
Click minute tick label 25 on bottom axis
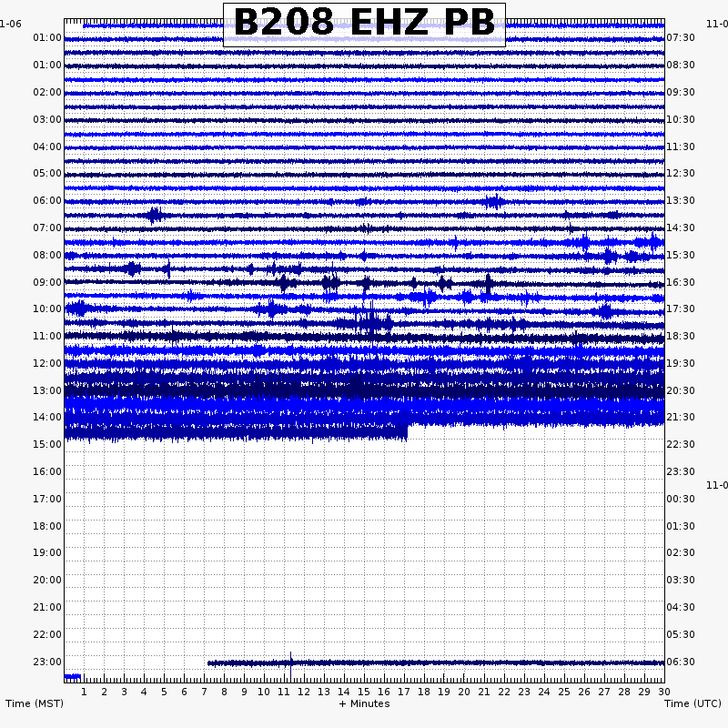pyautogui.click(x=564, y=692)
